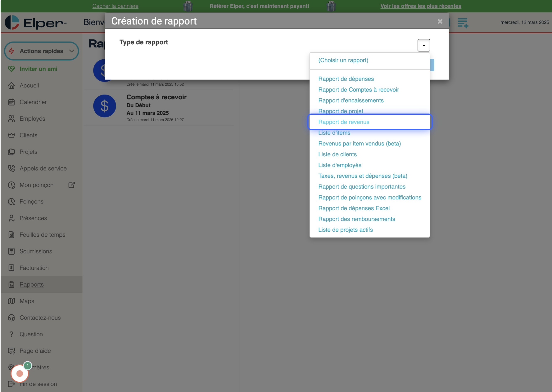Viewport: 552px width, 392px height.
Task: Click the Feuilles de temps icon
Action: click(x=11, y=235)
